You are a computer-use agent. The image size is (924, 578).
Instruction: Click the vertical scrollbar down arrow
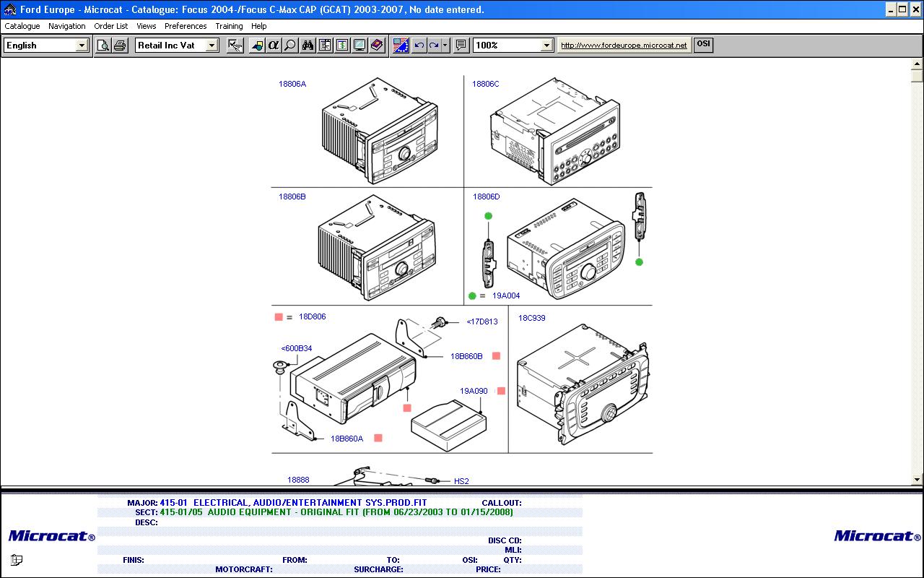click(918, 479)
